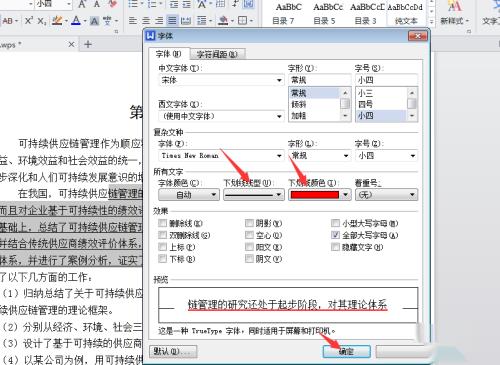Click the justify alignment icon
This screenshot has height=365, width=500.
[x=172, y=21]
